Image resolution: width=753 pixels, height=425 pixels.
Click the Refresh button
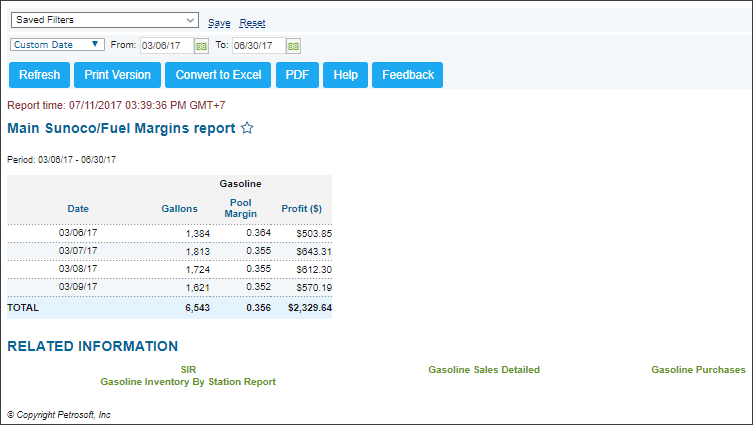click(39, 75)
